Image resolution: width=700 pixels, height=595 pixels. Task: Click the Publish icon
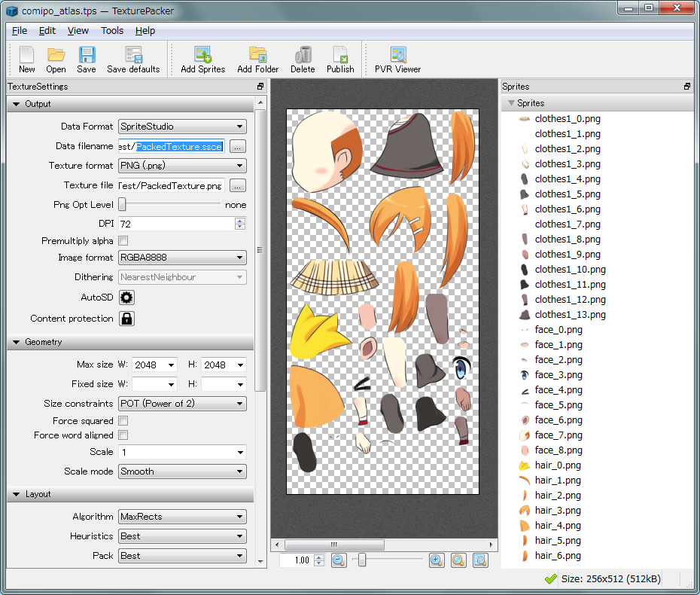340,54
